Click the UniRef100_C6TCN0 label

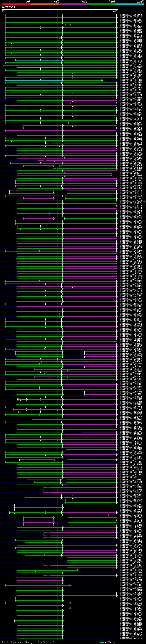[131, 80]
